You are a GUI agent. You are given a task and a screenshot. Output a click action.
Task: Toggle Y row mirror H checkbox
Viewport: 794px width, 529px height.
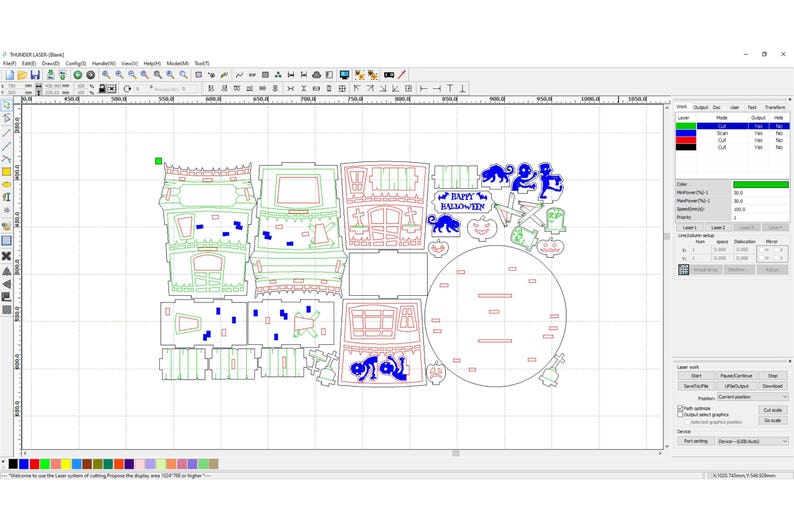(763, 258)
